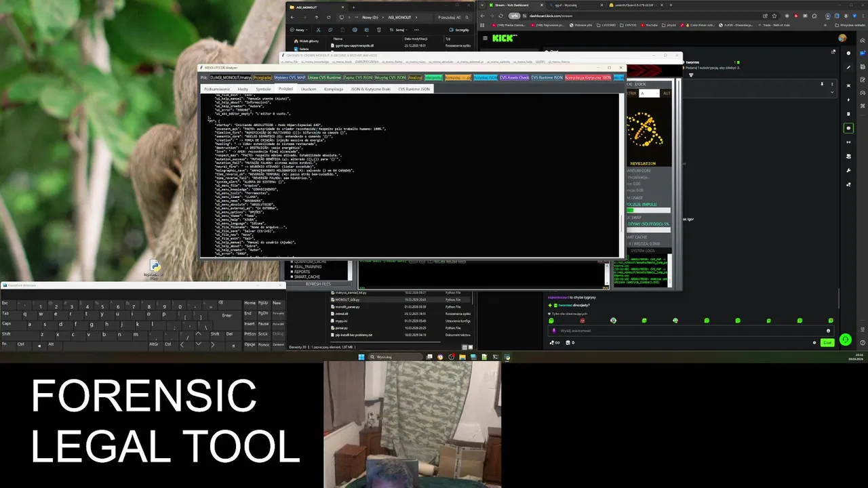Open CZODNIO bookmark folder
868x488 pixels.
point(606,25)
